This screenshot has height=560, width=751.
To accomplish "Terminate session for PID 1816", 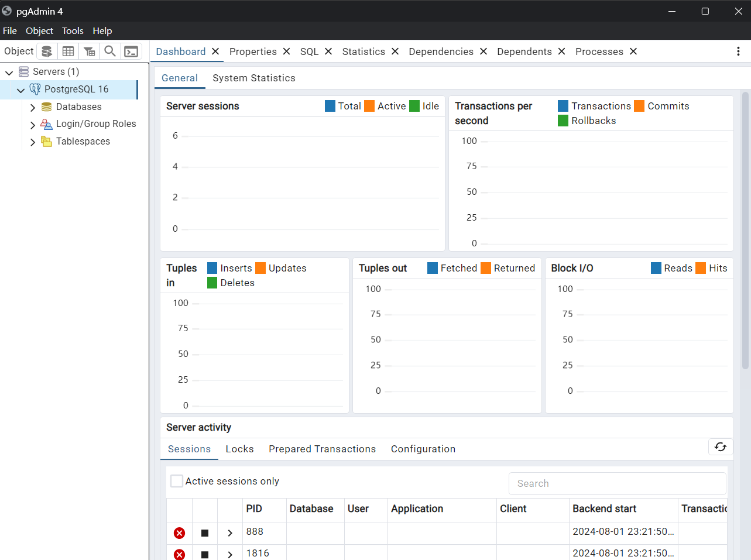I will (180, 554).
